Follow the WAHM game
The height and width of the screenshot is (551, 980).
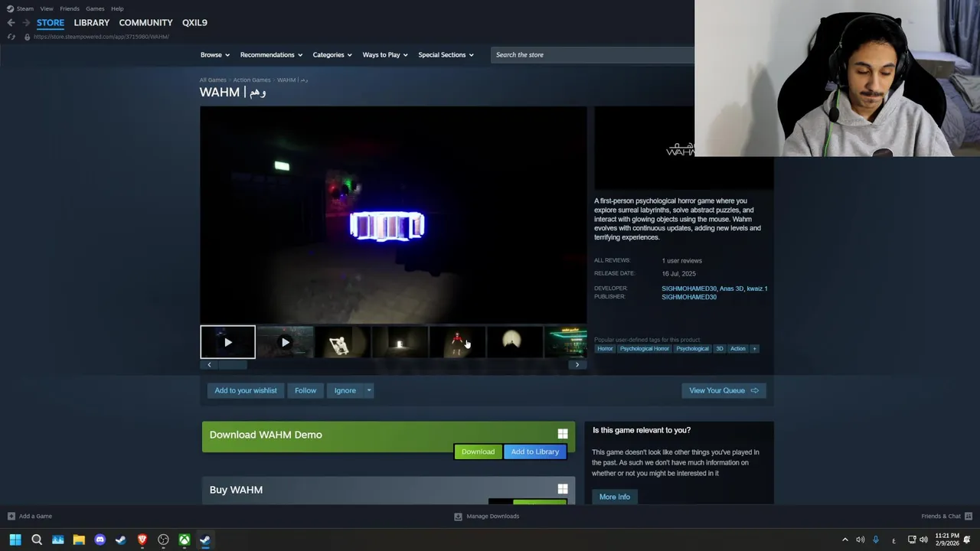coord(305,390)
